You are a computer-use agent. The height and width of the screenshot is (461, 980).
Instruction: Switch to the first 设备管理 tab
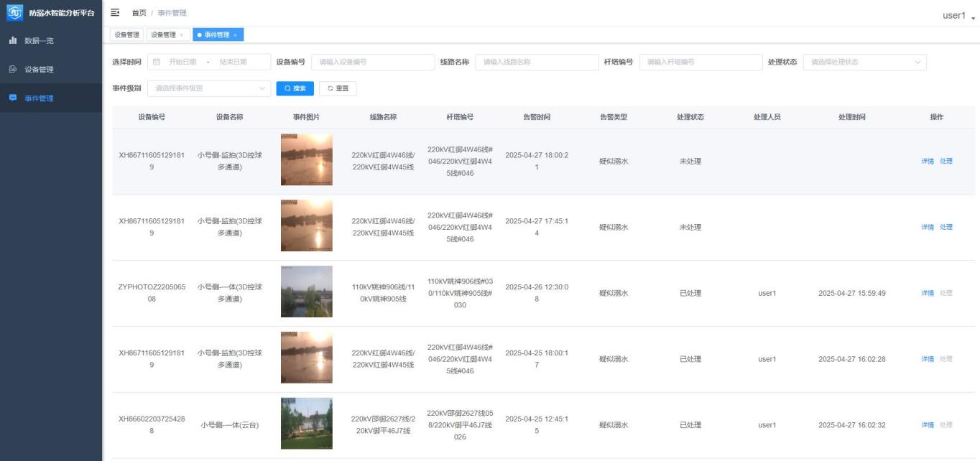[126, 35]
